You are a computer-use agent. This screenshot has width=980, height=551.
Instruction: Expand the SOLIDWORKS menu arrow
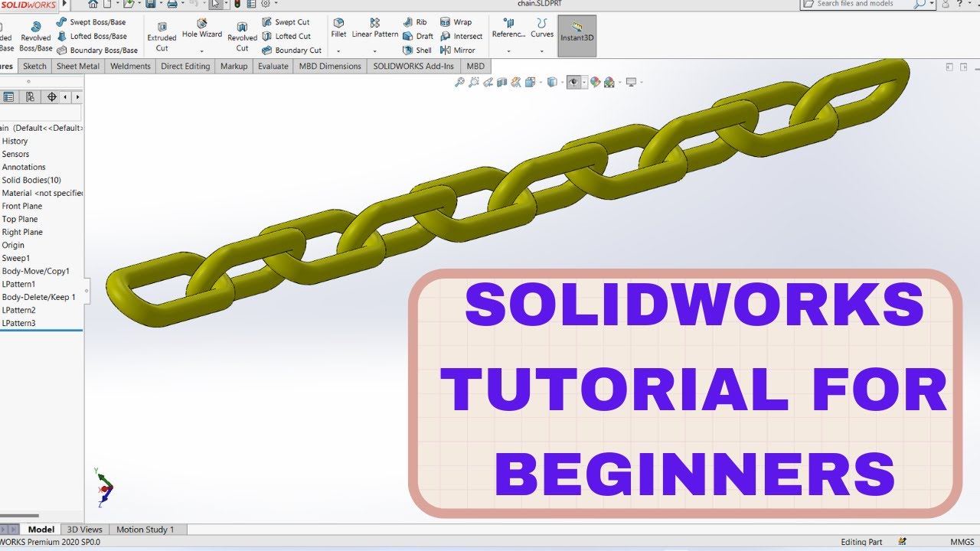pos(64,4)
